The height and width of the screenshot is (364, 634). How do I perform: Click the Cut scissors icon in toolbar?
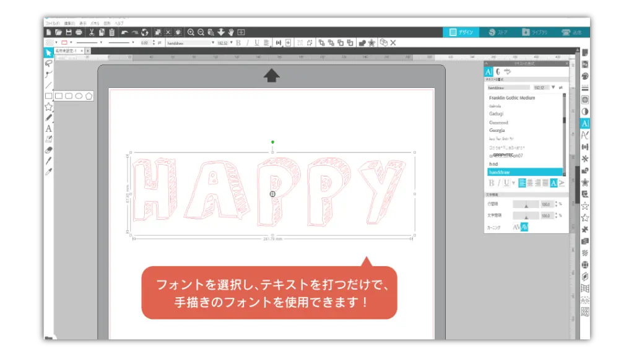coord(91,32)
